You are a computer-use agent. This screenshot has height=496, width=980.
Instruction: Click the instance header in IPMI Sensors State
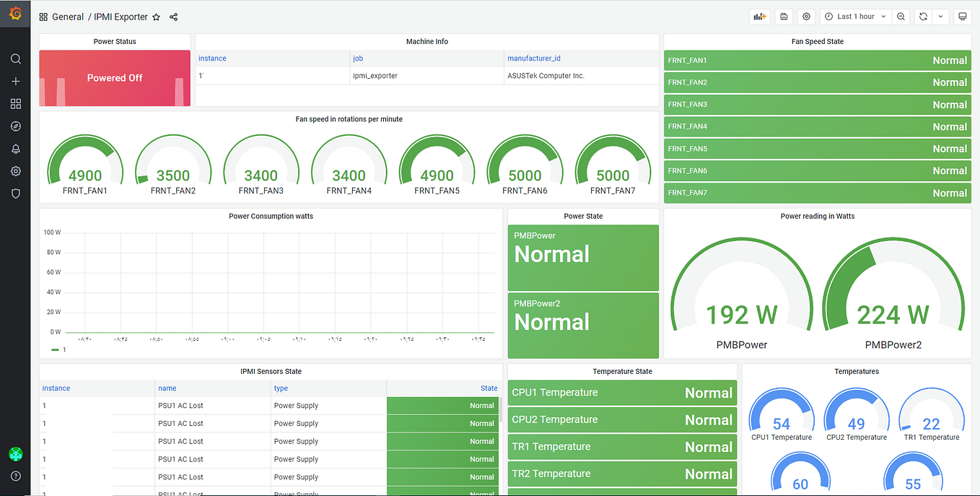56,388
